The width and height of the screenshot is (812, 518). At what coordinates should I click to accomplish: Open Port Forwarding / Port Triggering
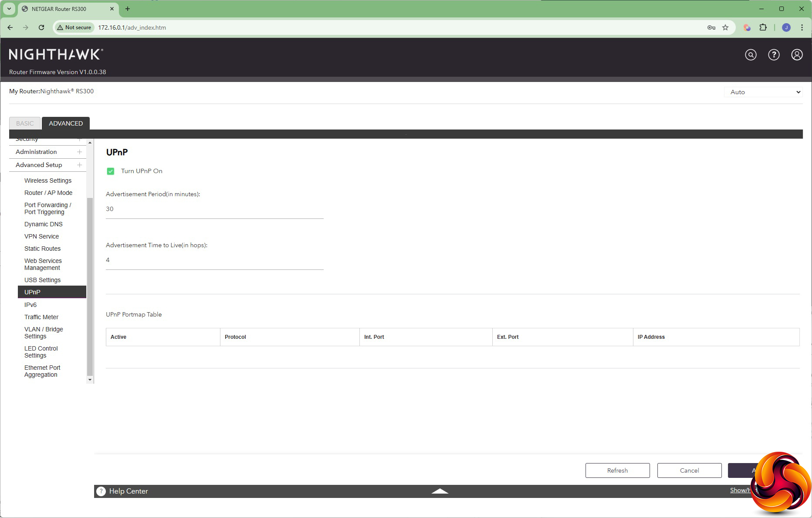(48, 208)
